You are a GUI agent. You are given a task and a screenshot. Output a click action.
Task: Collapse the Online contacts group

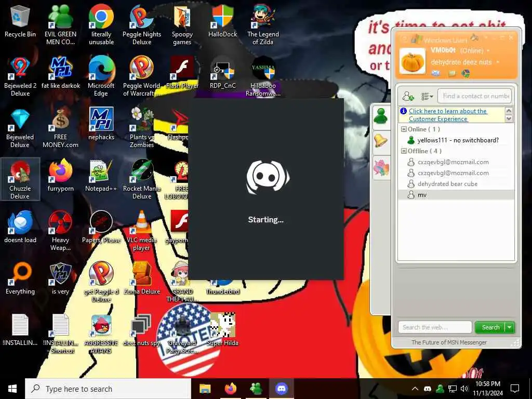click(404, 129)
